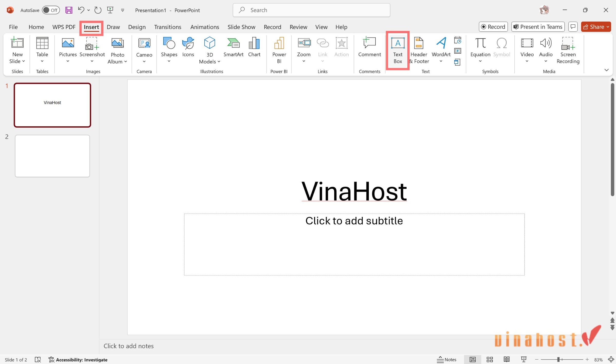This screenshot has width=616, height=364.
Task: Click the subtitle placeholder on slide
Action: [354, 244]
